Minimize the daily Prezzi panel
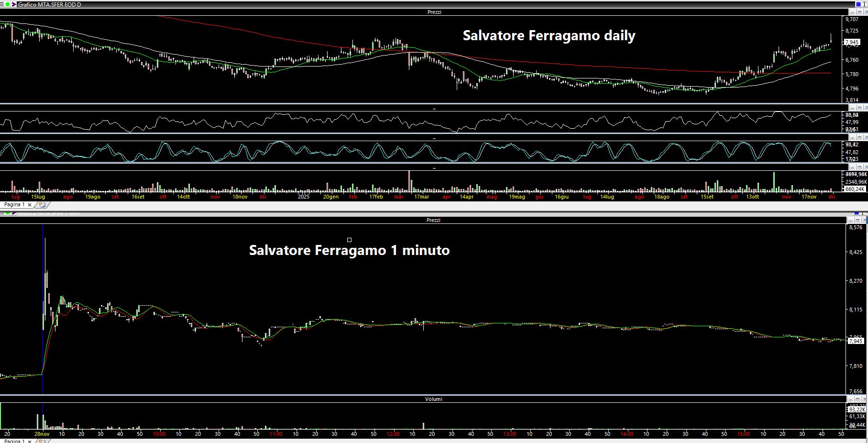 853,12
